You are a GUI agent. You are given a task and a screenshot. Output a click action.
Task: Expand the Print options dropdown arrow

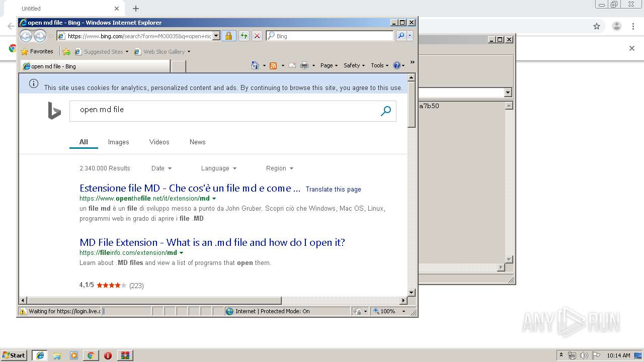tap(313, 65)
